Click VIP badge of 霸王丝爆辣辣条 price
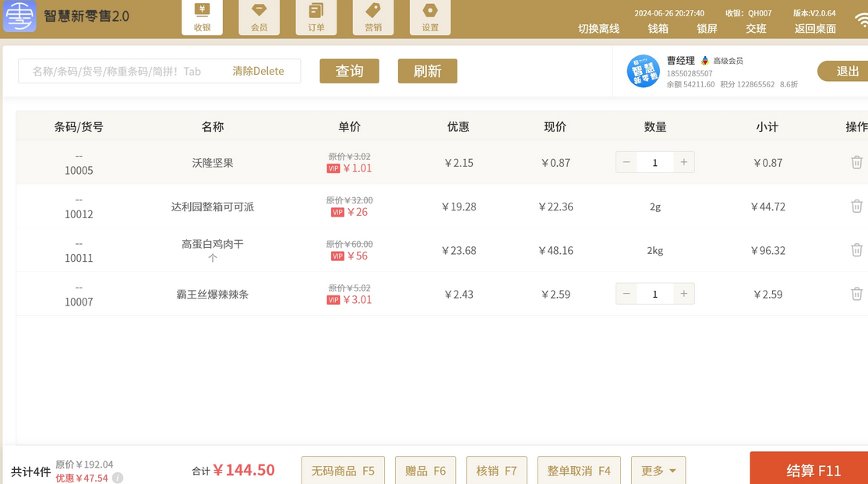Screen dimensions: 868x484 click(333, 299)
